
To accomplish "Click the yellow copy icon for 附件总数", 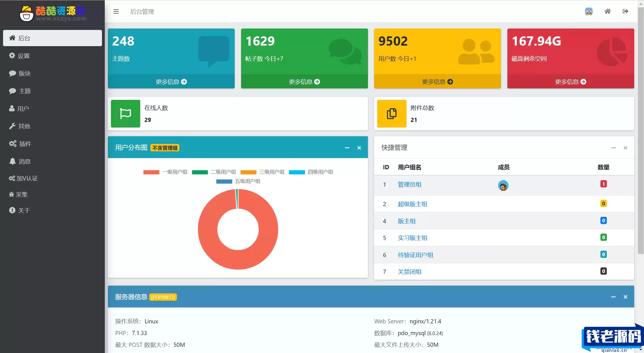I will (392, 114).
